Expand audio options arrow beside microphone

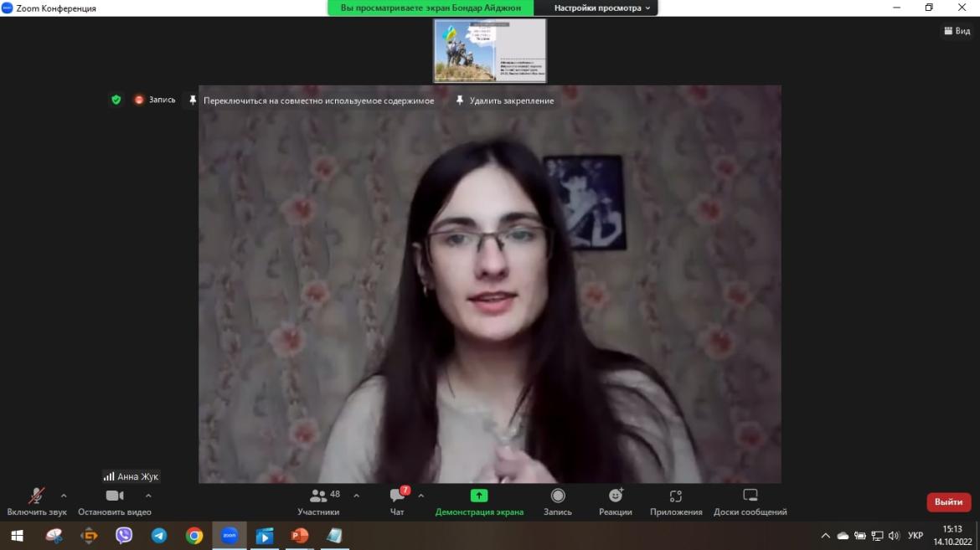pos(64,496)
